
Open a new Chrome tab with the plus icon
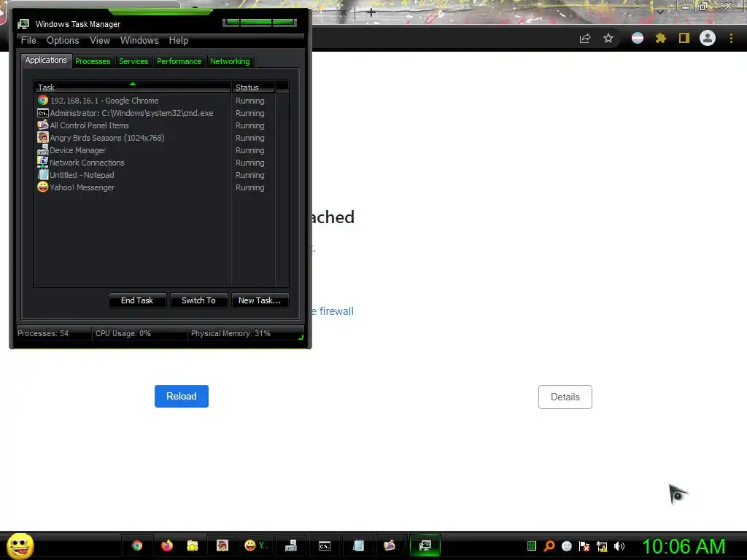point(371,12)
